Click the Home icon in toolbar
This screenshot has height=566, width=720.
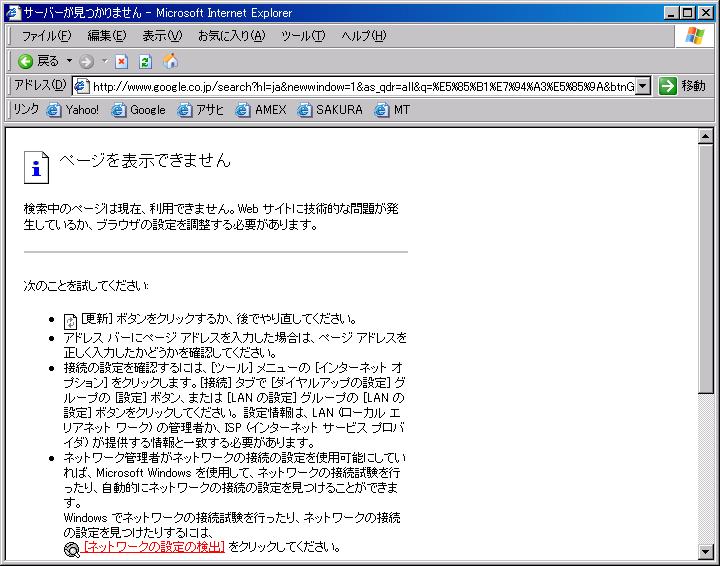pos(170,61)
